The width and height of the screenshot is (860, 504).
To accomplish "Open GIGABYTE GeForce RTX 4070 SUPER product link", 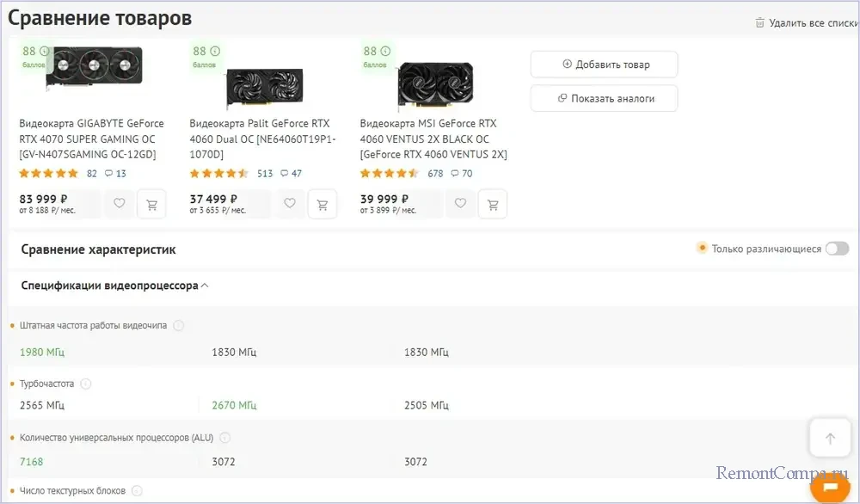I will (92, 138).
